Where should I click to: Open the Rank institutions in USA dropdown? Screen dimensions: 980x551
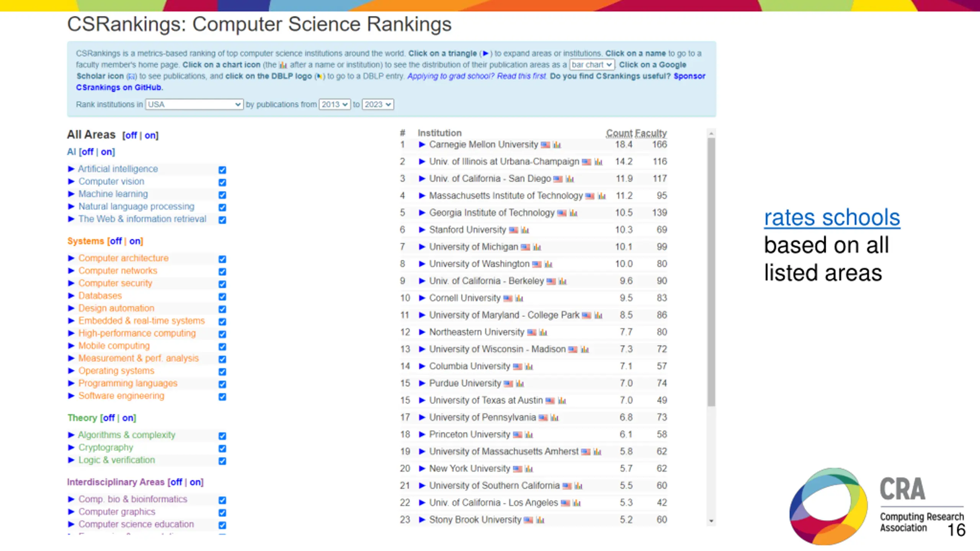[194, 104]
